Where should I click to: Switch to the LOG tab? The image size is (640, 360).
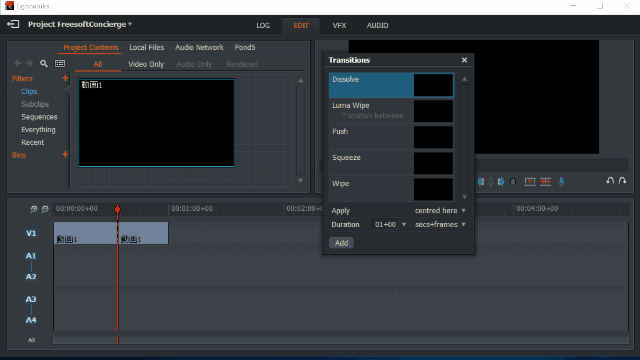[x=263, y=25]
